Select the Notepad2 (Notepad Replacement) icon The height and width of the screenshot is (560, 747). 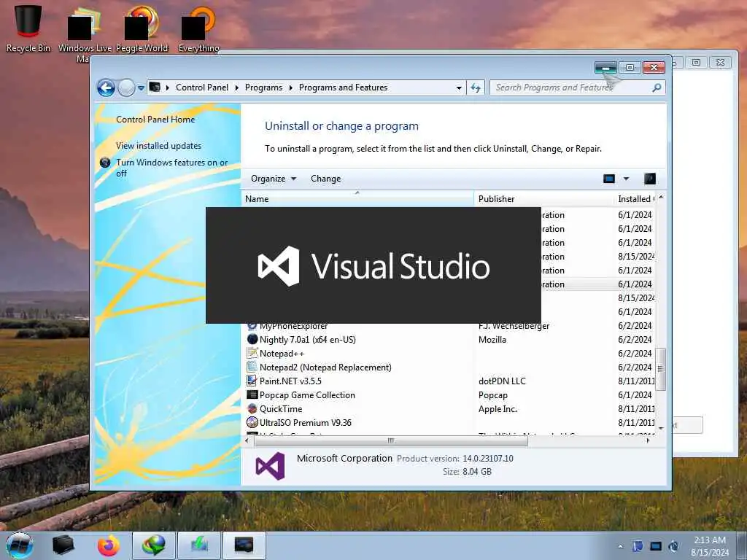click(252, 367)
